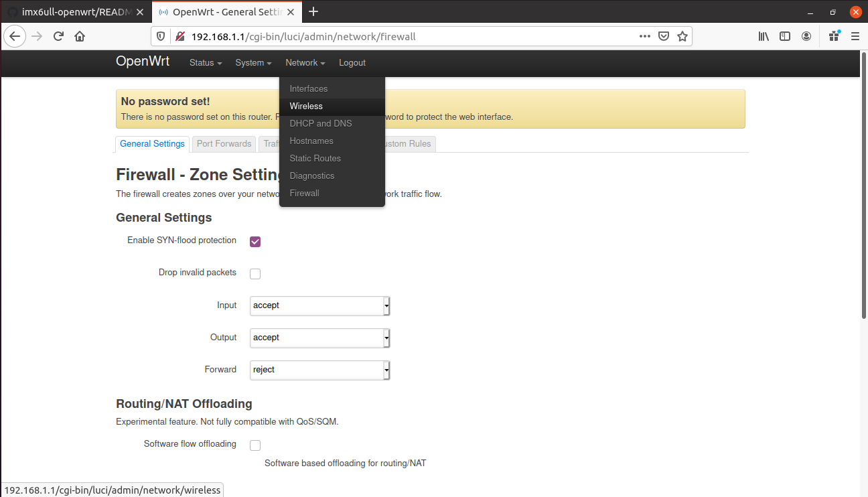Screen dimensions: 868x497
Task: Select the OpenWrt General Settings browser tab
Action: [x=226, y=12]
